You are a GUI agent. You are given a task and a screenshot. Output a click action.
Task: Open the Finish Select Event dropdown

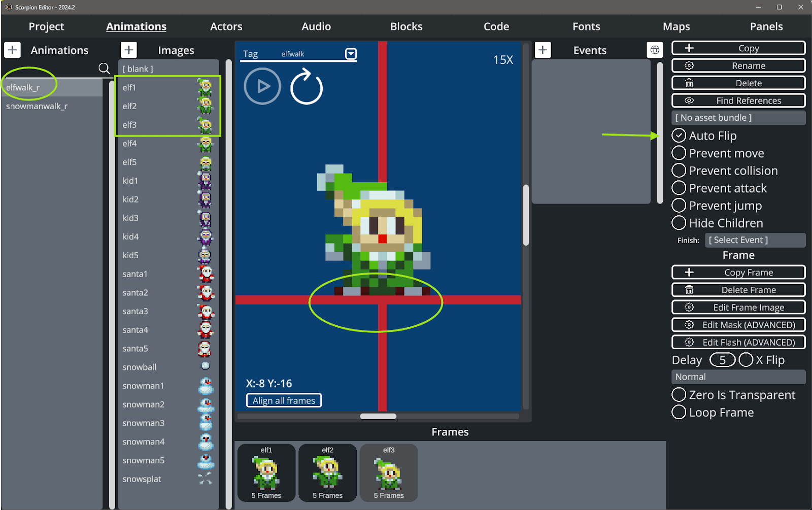(x=755, y=240)
